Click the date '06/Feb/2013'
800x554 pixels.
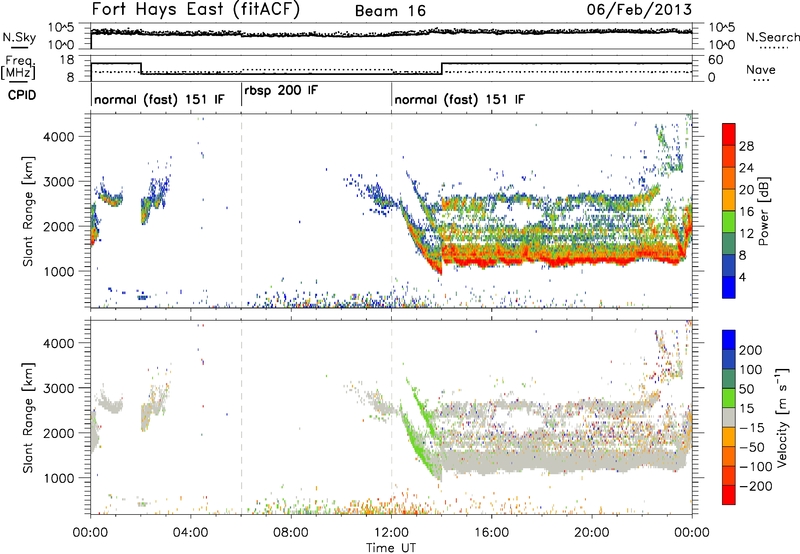coord(639,10)
